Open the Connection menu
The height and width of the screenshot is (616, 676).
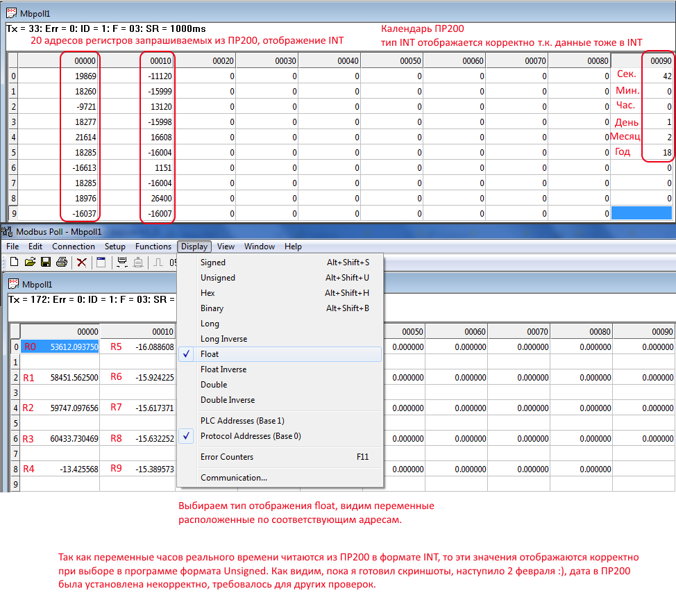pos(74,247)
